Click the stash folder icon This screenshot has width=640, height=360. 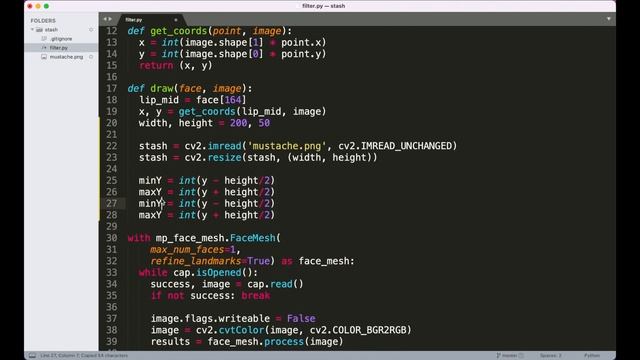[x=39, y=30]
